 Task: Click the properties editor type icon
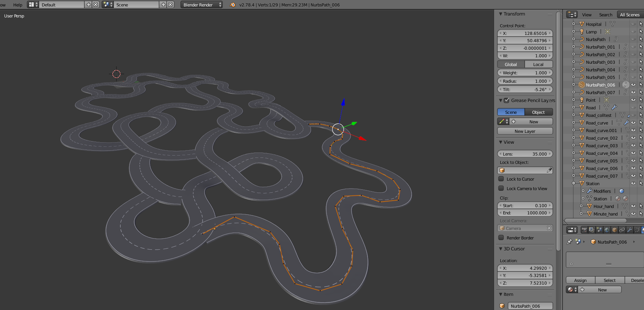(572, 230)
